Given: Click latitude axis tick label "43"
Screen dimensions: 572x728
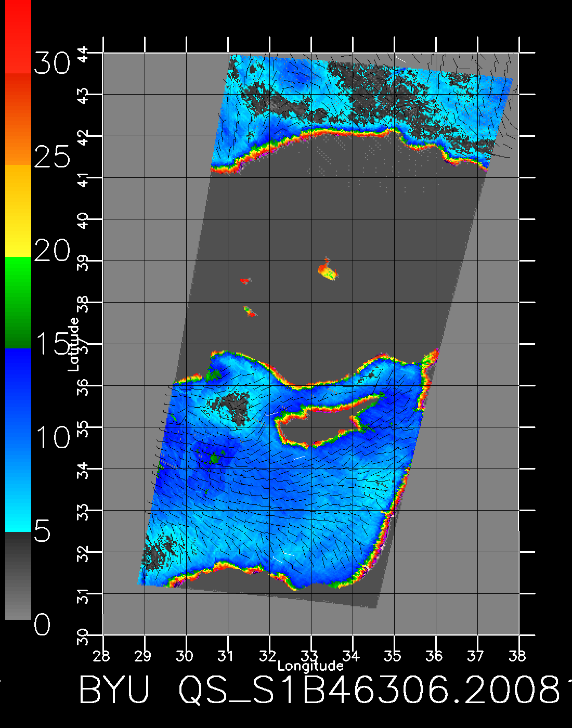Looking at the screenshot, I should coord(83,96).
